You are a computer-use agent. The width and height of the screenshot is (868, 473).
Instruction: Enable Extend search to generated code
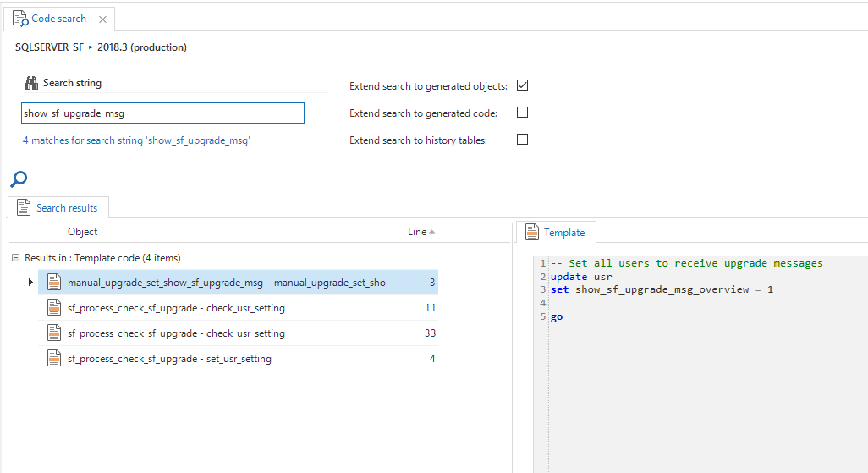[x=522, y=113]
